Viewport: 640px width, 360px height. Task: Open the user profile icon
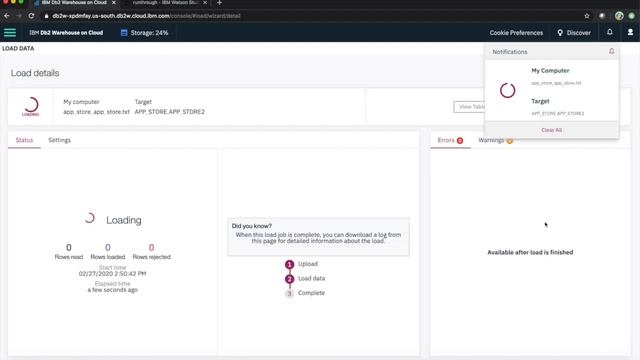coord(630,32)
